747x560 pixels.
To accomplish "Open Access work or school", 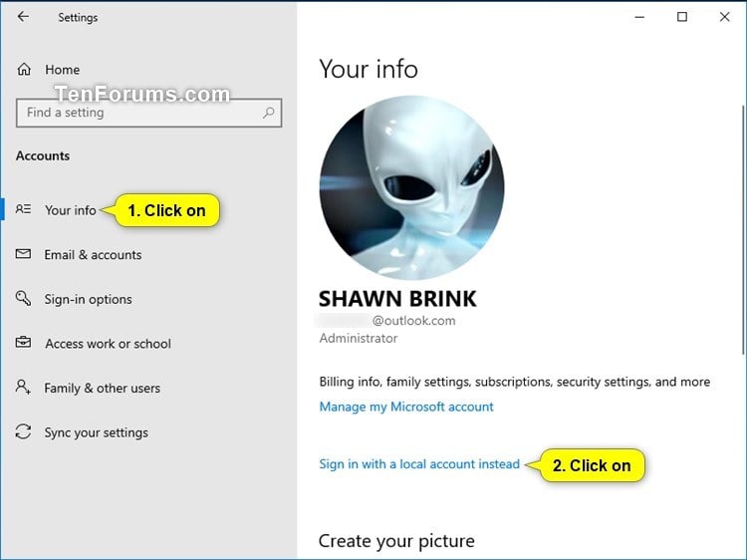I will tap(109, 344).
